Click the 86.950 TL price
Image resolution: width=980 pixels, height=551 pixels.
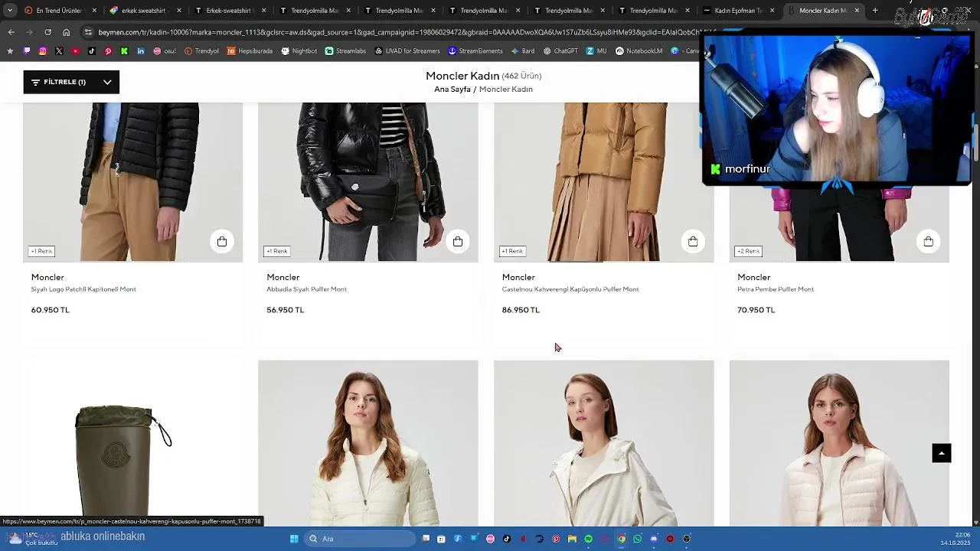[x=521, y=310]
